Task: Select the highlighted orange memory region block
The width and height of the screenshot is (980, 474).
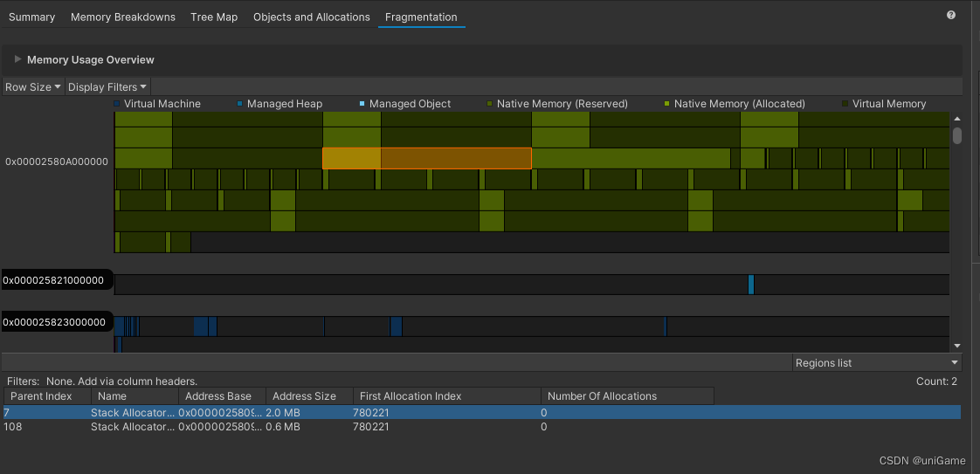Action: coord(426,158)
